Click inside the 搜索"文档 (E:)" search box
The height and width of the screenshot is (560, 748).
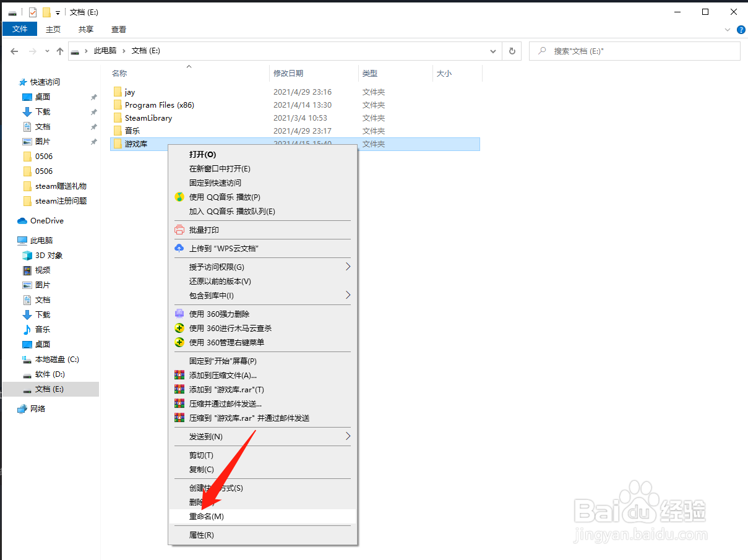click(635, 51)
